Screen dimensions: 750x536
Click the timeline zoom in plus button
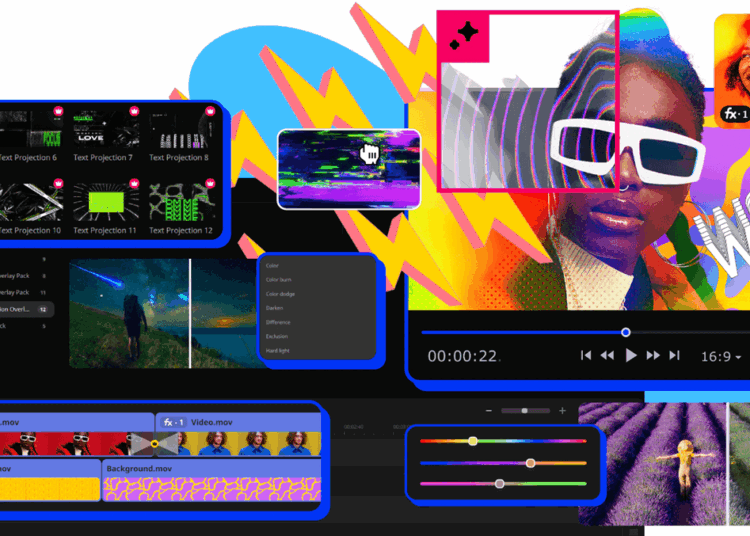click(562, 411)
